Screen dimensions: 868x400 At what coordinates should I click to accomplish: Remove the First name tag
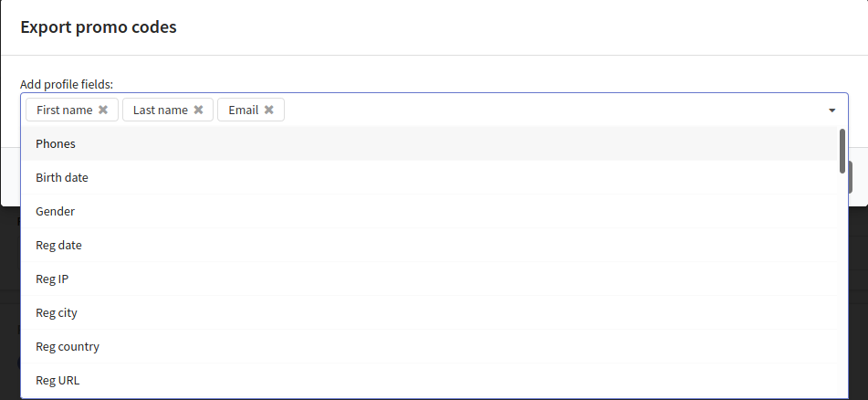click(x=103, y=110)
